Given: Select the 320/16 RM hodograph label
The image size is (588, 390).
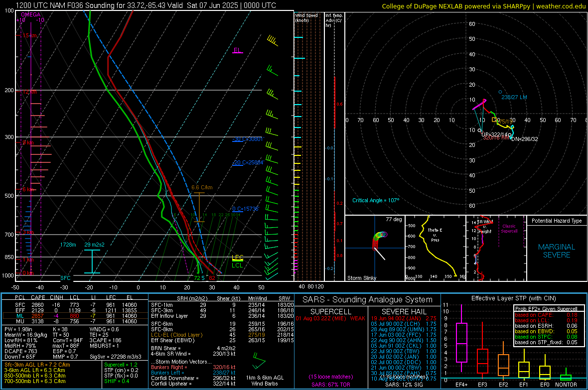Looking at the screenshot, I should tap(496, 137).
